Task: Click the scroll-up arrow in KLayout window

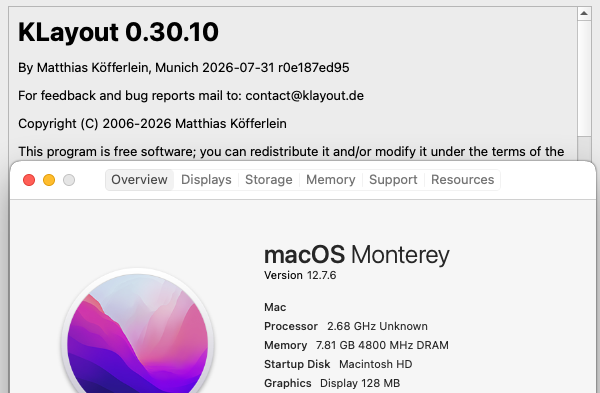Action: coord(584,13)
